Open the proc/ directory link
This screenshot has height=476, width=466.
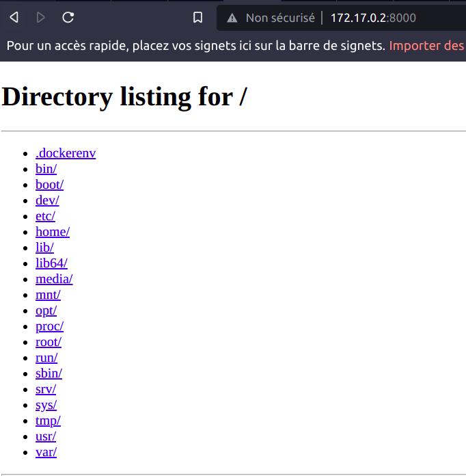[x=49, y=326]
